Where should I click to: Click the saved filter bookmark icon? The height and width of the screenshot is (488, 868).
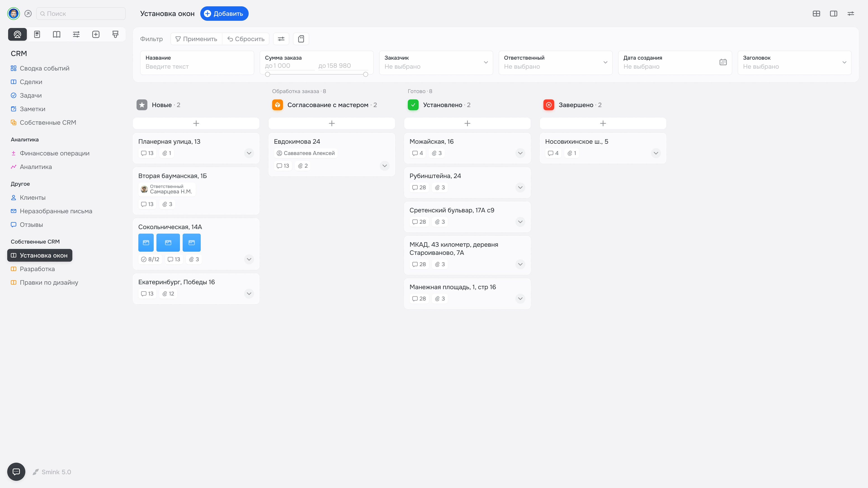point(301,39)
